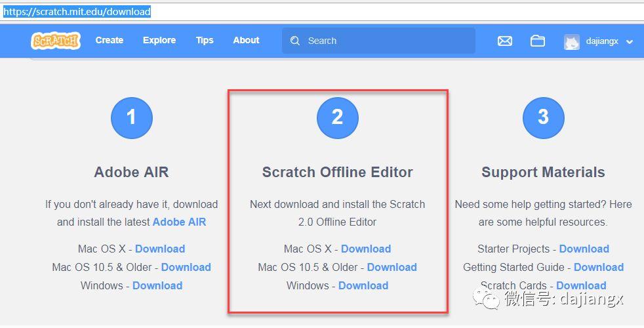This screenshot has height=328, width=644.
Task: Download Offline Editor for Mac OS 10.5 & Older
Action: [392, 267]
